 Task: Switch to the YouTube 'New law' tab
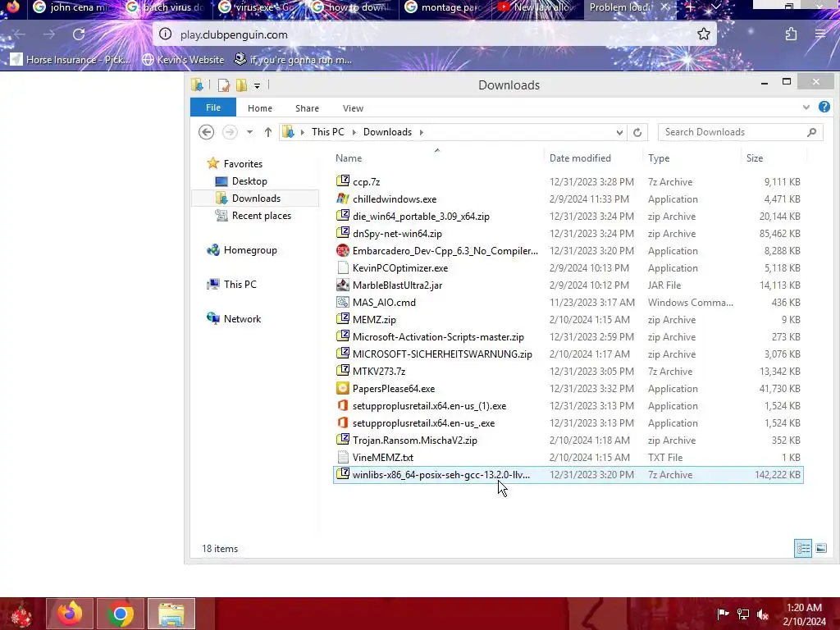(537, 7)
